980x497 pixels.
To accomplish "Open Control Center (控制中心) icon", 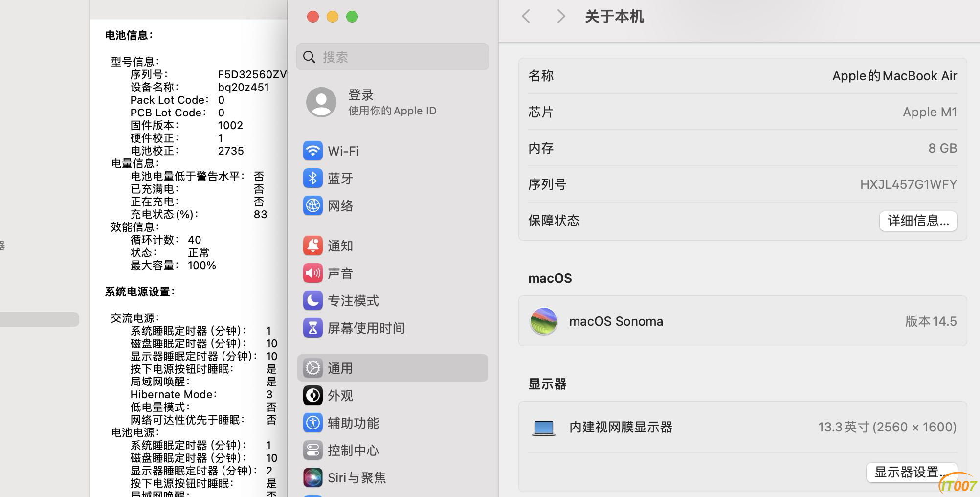I will (x=313, y=450).
